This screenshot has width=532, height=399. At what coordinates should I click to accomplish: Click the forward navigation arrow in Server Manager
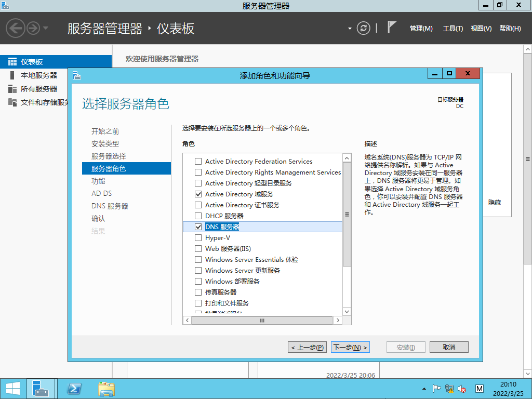[x=33, y=28]
